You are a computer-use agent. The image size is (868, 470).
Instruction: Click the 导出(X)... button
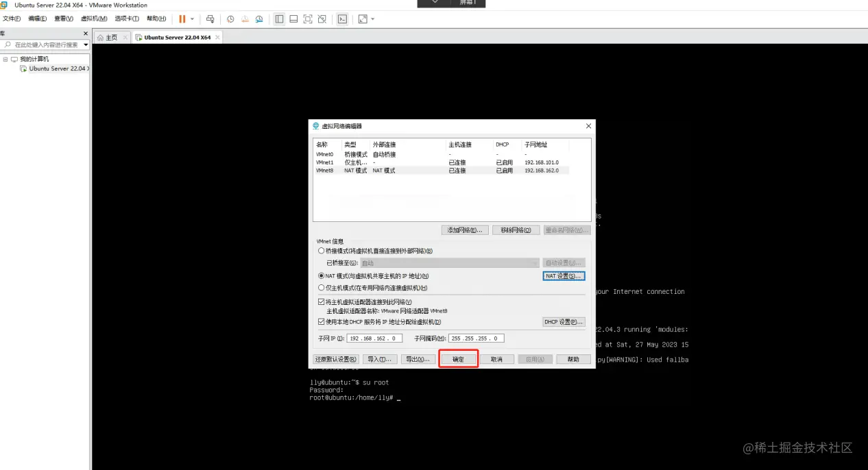coord(418,359)
